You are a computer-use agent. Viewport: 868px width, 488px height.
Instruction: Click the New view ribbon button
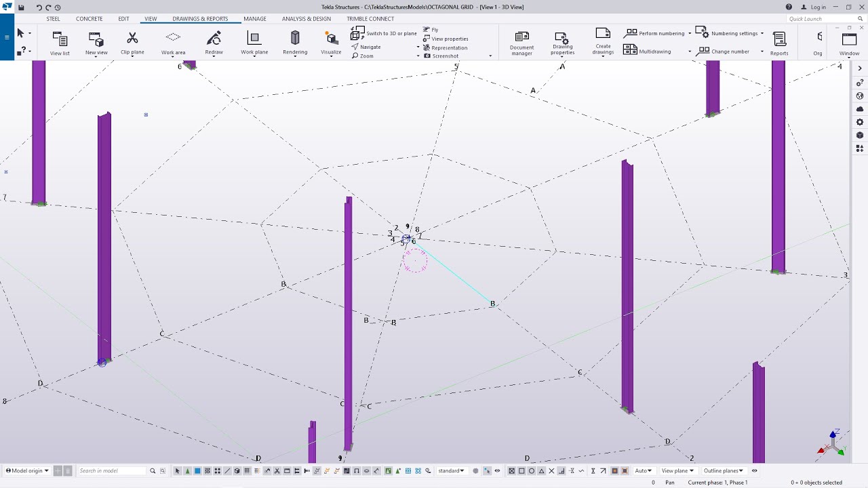click(x=96, y=43)
